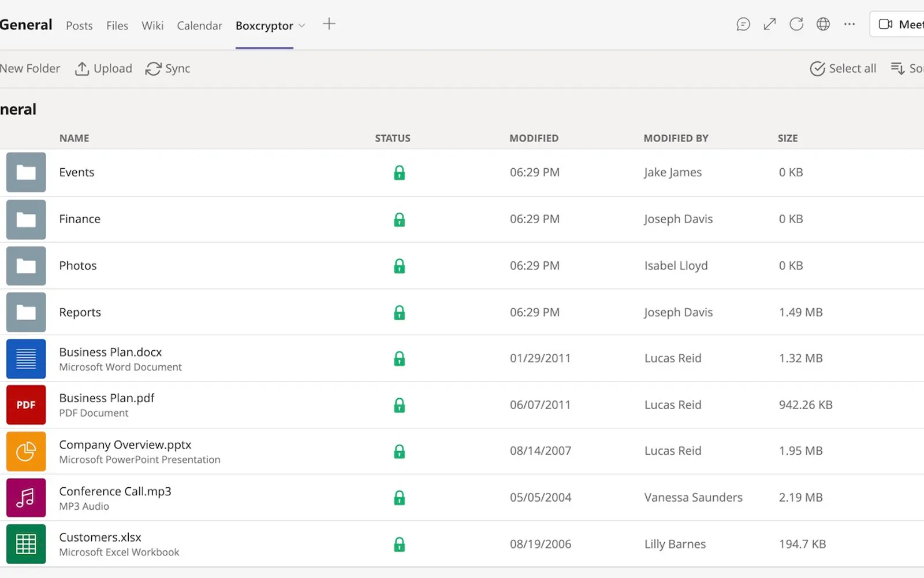Click the Finance folder icon
This screenshot has height=578, width=924.
tap(26, 219)
